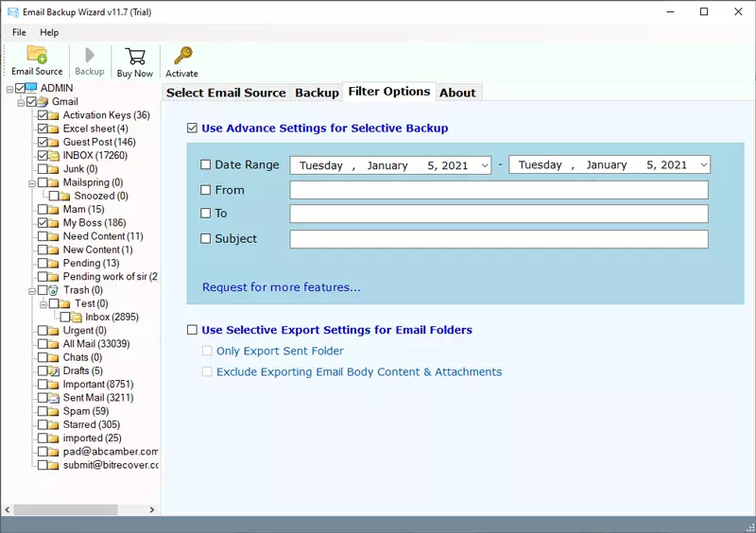Select the Need Content (11) folder
This screenshot has width=756, height=533.
pos(103,236)
